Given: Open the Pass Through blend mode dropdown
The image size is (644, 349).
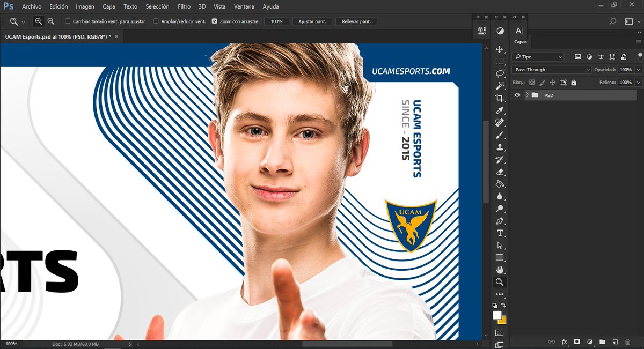Looking at the screenshot, I should (x=551, y=70).
